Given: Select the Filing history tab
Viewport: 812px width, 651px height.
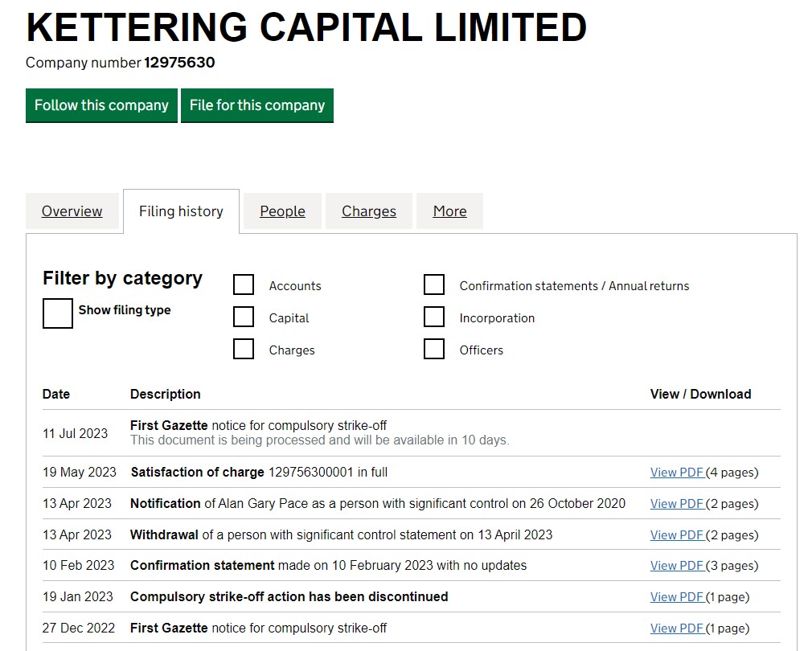Looking at the screenshot, I should (181, 211).
